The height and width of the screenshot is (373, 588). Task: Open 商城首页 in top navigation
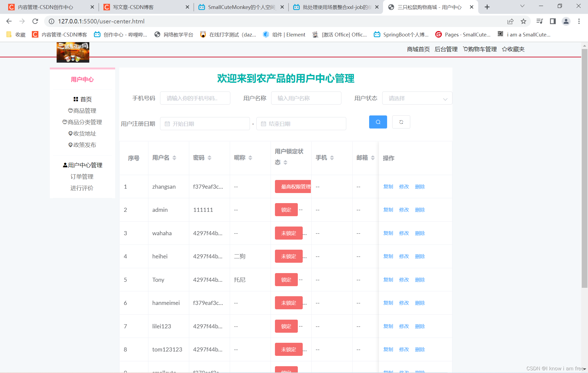coord(418,49)
